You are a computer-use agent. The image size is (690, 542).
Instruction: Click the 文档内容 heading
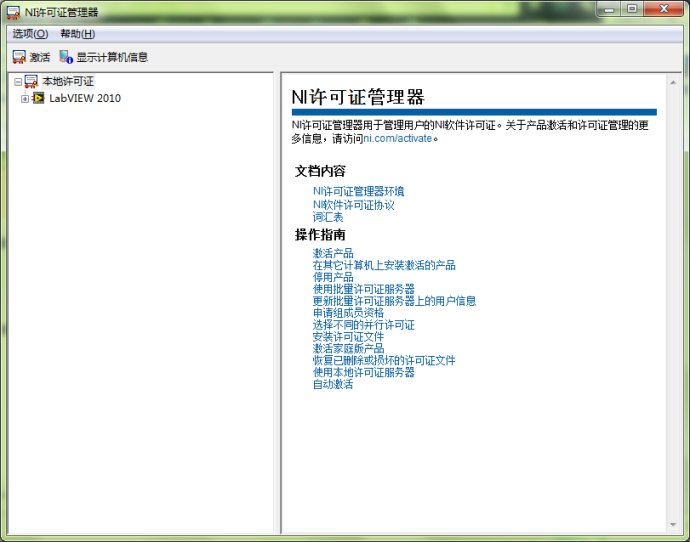pos(320,171)
